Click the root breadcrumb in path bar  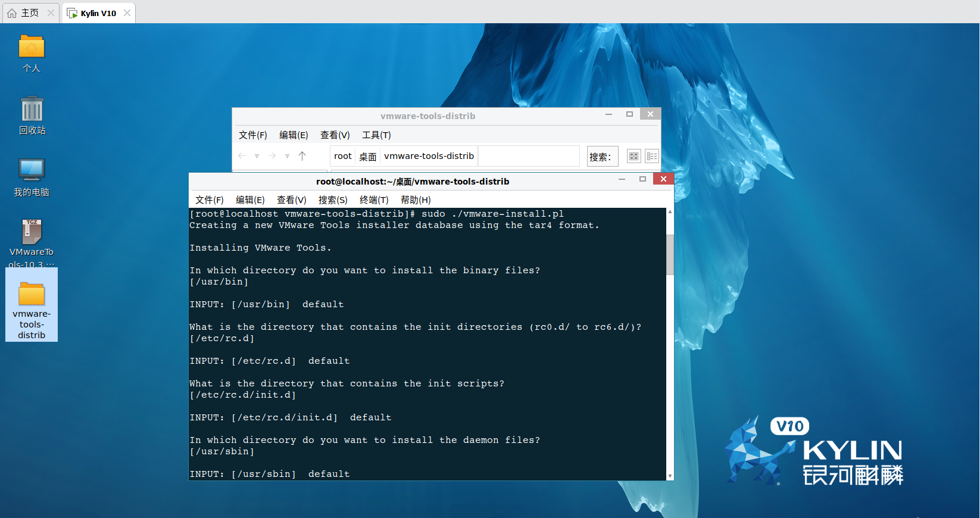pos(343,156)
